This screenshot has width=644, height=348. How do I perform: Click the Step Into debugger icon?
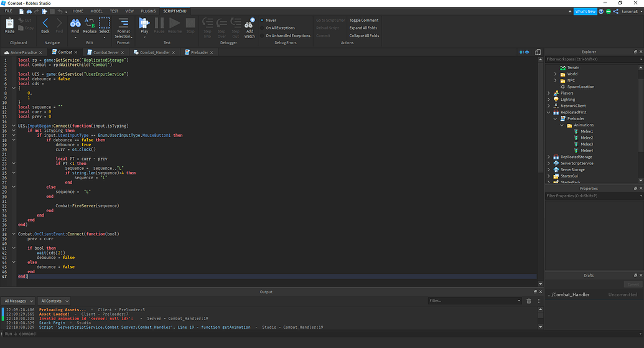tap(208, 22)
